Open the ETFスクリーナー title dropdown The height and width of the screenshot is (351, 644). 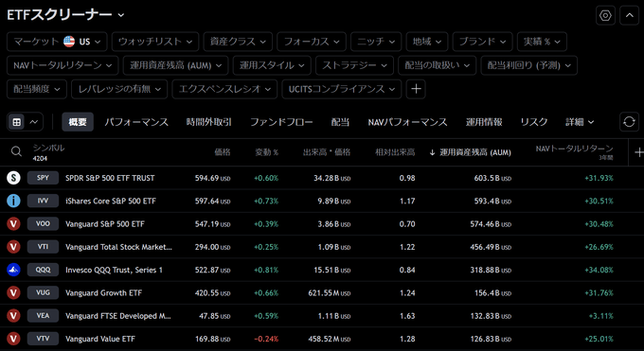coord(65,15)
